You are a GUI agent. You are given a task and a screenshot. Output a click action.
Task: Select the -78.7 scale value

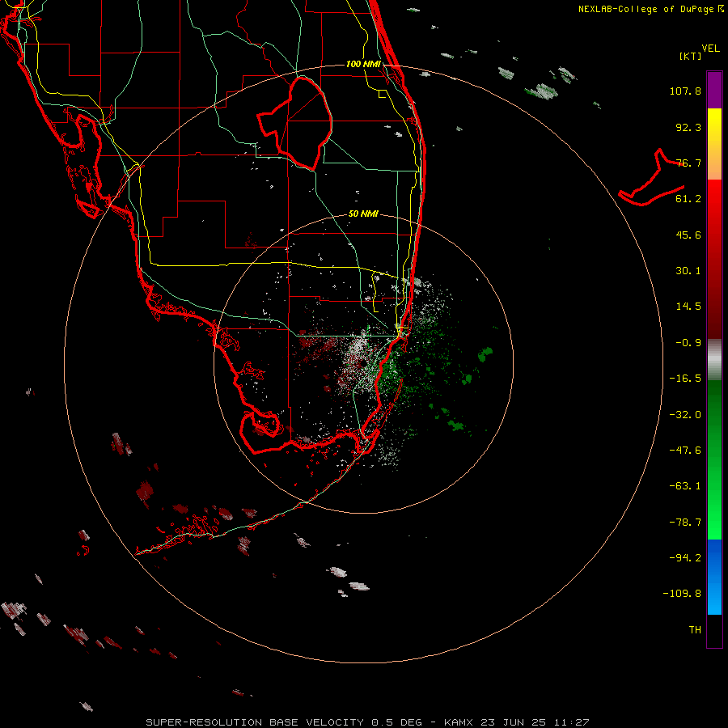point(685,523)
